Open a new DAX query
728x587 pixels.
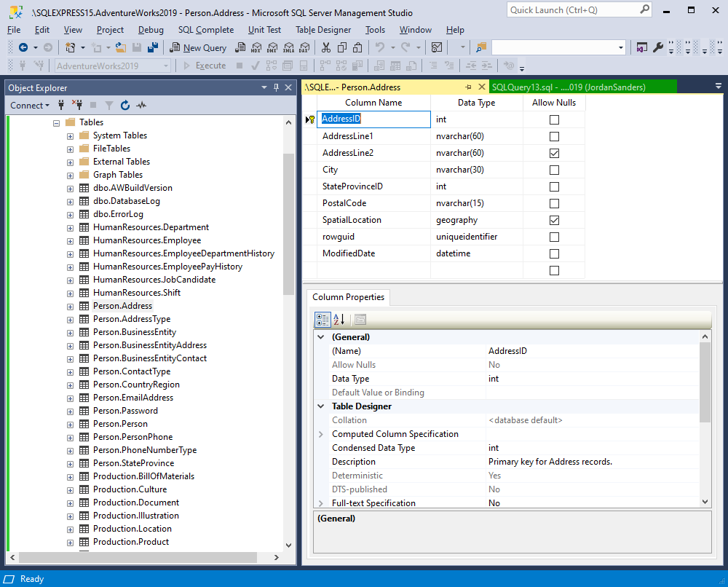pyautogui.click(x=304, y=47)
